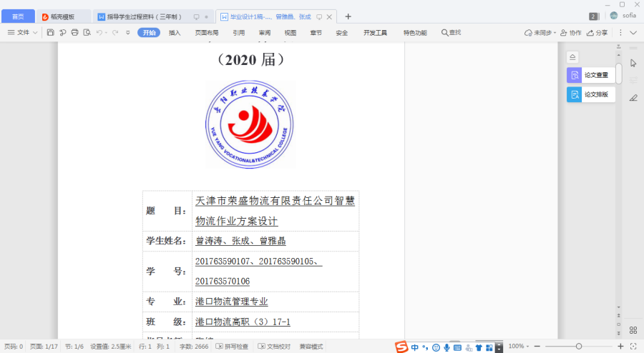
Task: Click the zoom in plus button
Action: click(x=620, y=347)
